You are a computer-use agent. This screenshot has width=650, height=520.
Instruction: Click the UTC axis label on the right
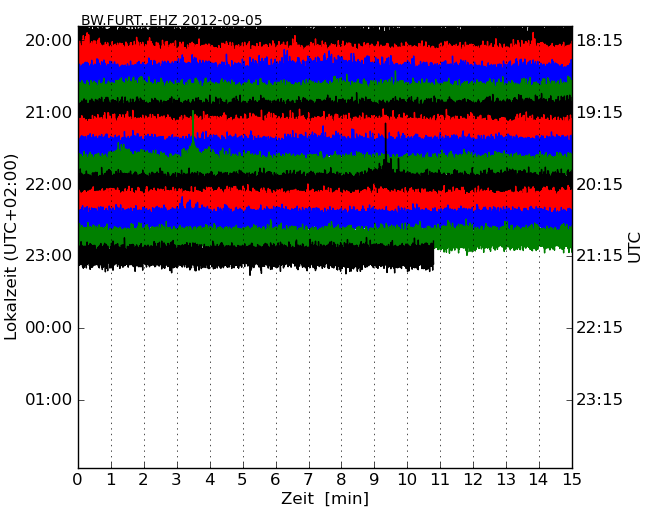point(634,248)
